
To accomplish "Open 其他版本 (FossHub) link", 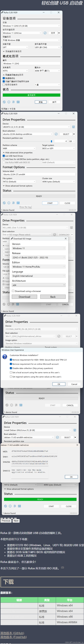I will (x=14, y=637).
